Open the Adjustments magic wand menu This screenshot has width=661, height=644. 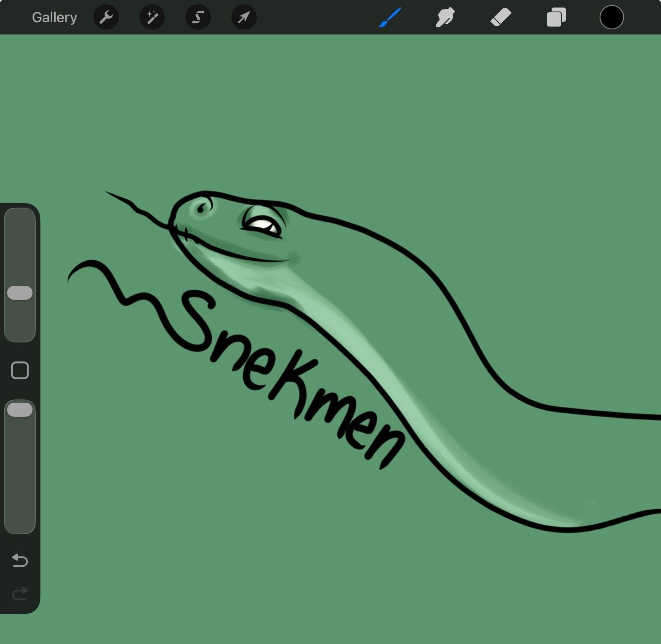click(152, 17)
